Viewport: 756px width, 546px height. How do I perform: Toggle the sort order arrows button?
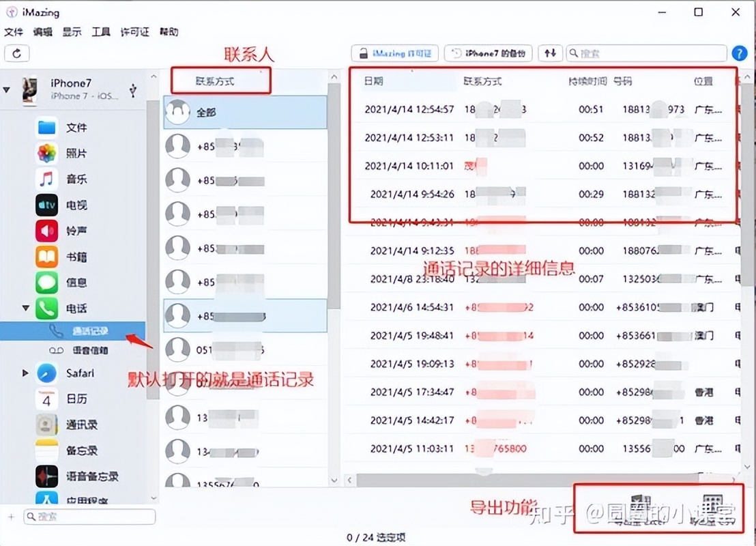[x=550, y=53]
